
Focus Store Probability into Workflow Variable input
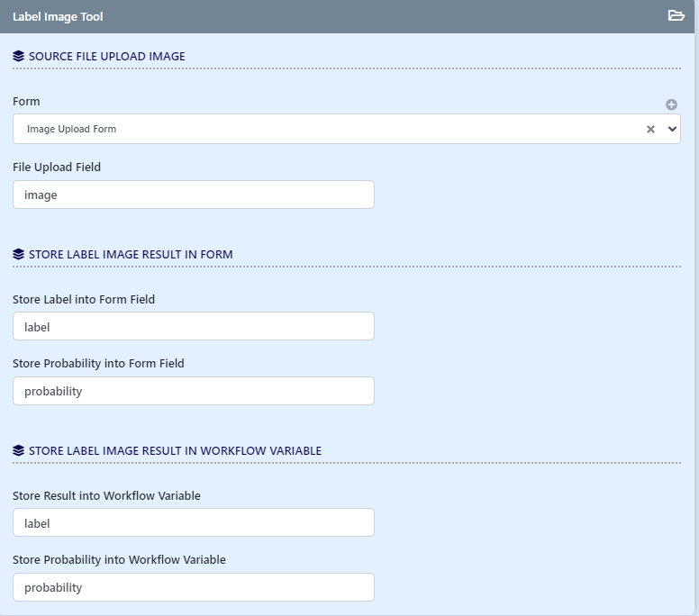pos(194,587)
